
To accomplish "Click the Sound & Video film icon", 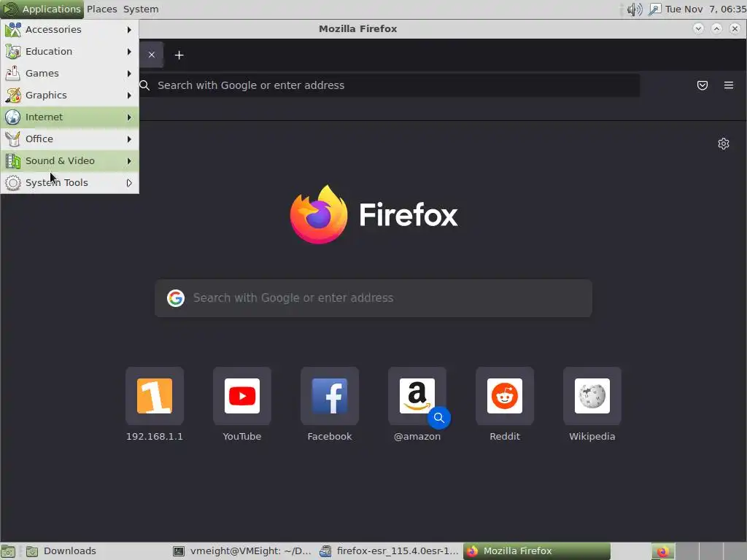I will [x=13, y=161].
